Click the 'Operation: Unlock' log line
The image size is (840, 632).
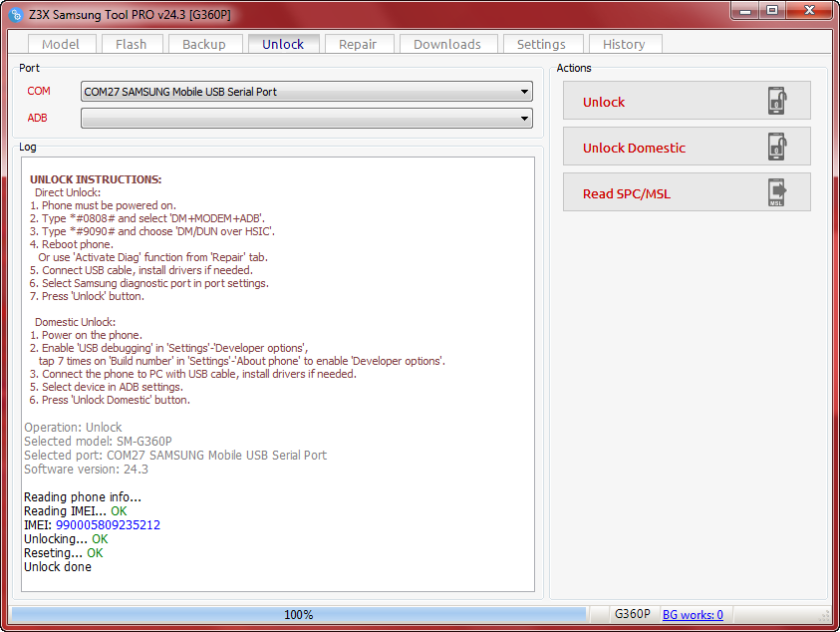click(x=73, y=428)
